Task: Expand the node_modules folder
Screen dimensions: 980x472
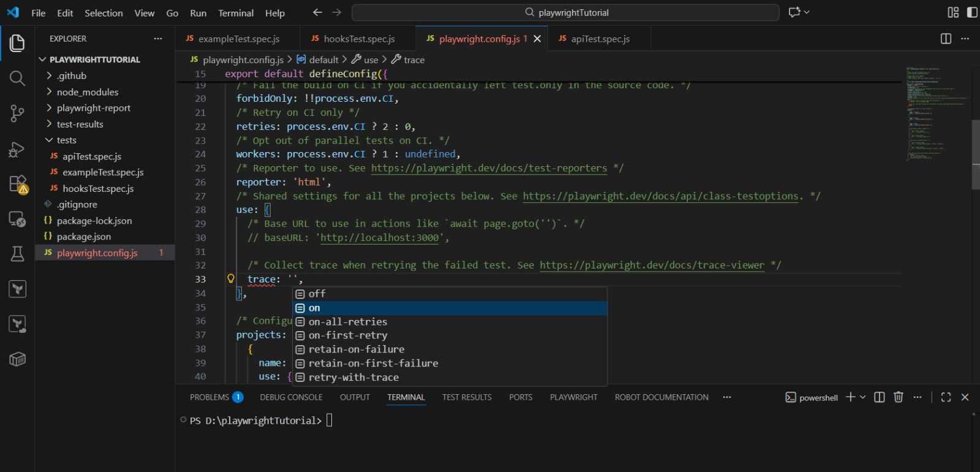Action: click(87, 92)
